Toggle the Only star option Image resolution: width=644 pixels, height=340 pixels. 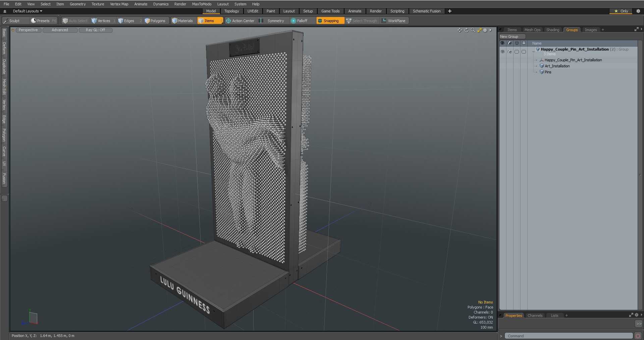(621, 11)
